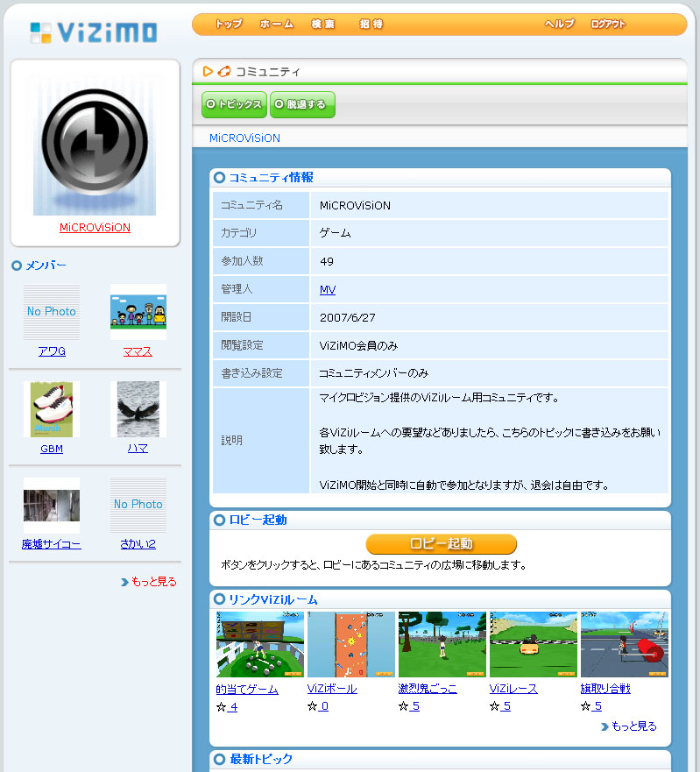
Task: Open ホーム from the top menu
Action: coord(276,25)
